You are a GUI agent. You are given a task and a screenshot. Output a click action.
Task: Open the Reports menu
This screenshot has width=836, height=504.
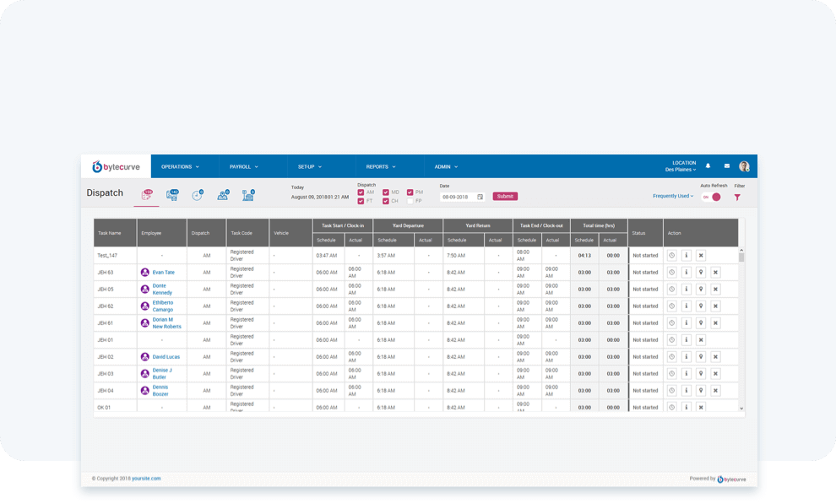(381, 166)
